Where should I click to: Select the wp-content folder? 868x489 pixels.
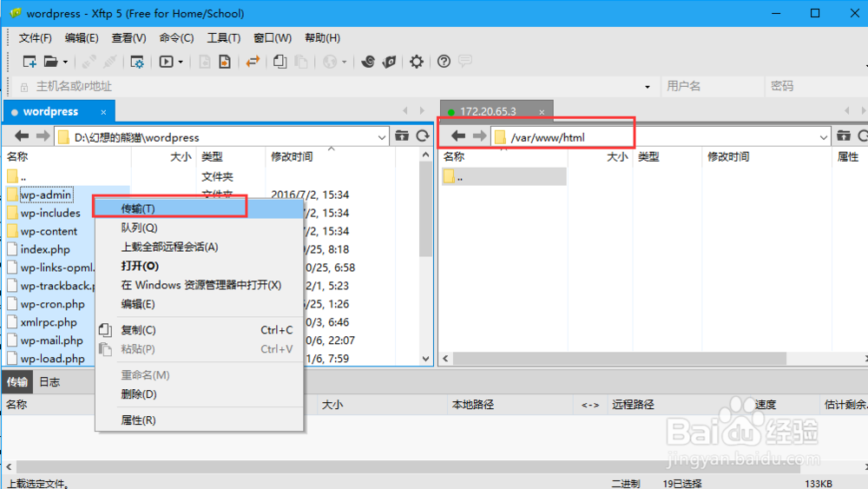pos(49,232)
